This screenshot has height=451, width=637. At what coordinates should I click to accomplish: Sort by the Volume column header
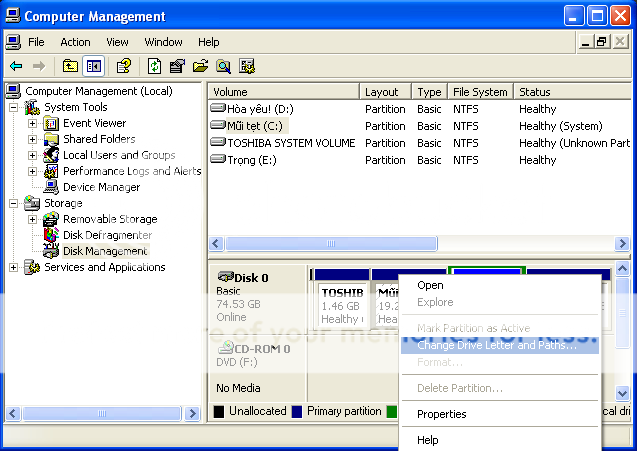pos(284,92)
